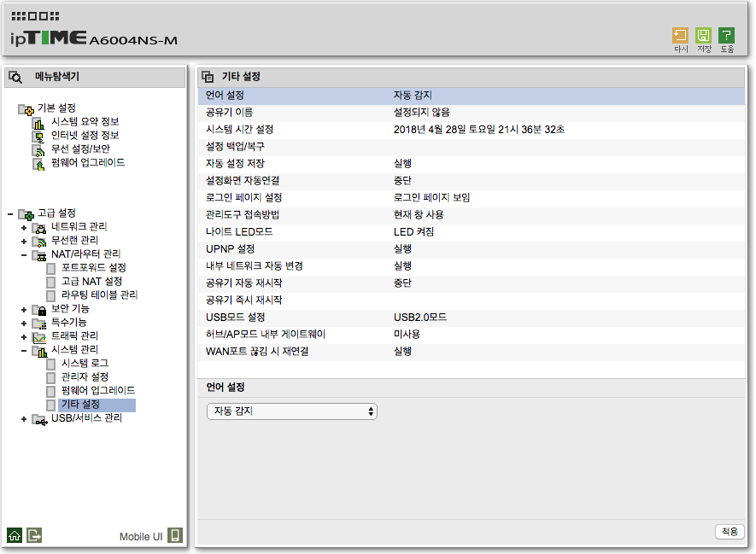Click the 보안 기능 lock folder icon
Viewport: 756px width, 554px height.
point(38,310)
